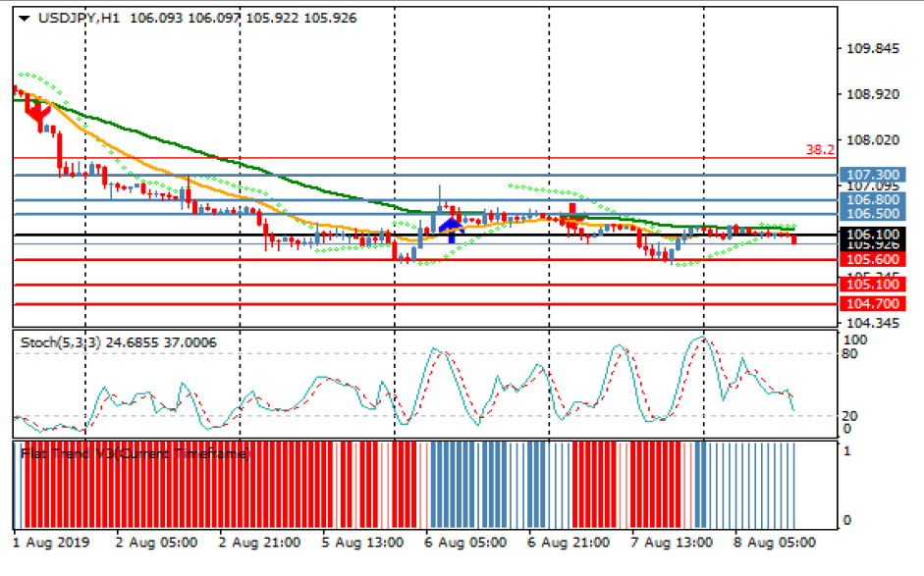Image resolution: width=924 pixels, height=576 pixels.
Task: Select the 38.2 Fibonacci level label
Action: coord(820,150)
